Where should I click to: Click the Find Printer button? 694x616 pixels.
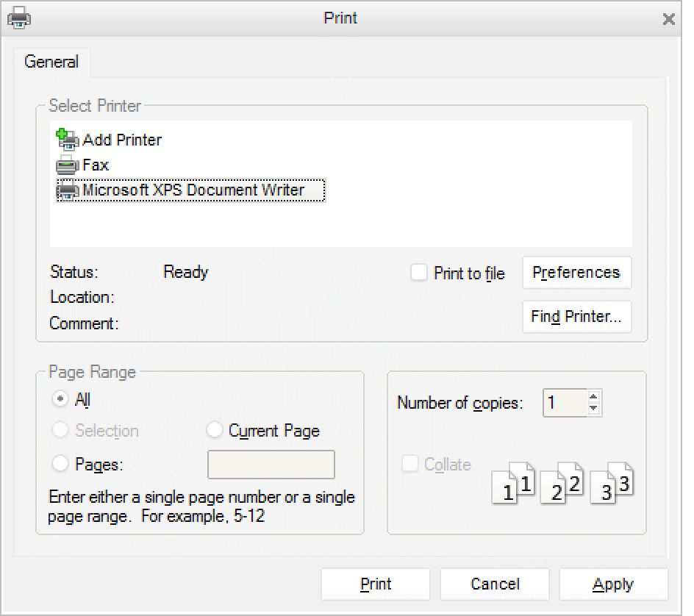(x=576, y=317)
